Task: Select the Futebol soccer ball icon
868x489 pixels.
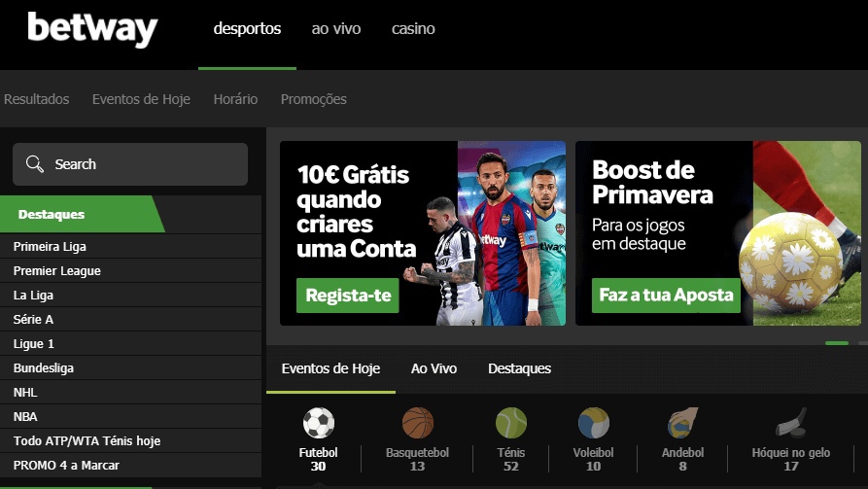Action: click(318, 423)
